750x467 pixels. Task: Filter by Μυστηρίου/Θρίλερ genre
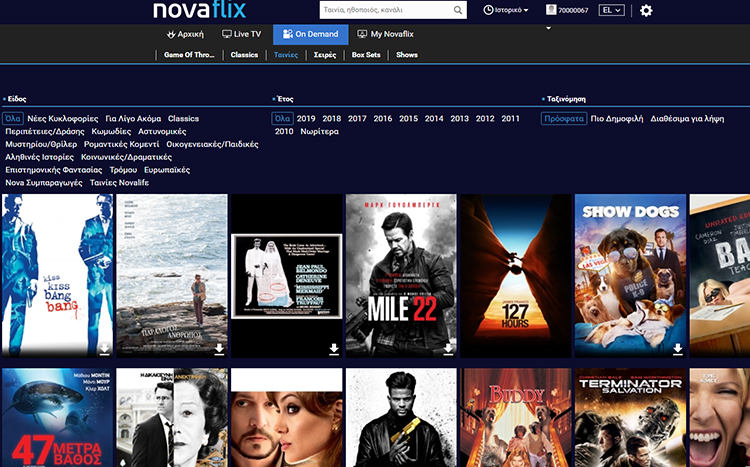click(41, 144)
